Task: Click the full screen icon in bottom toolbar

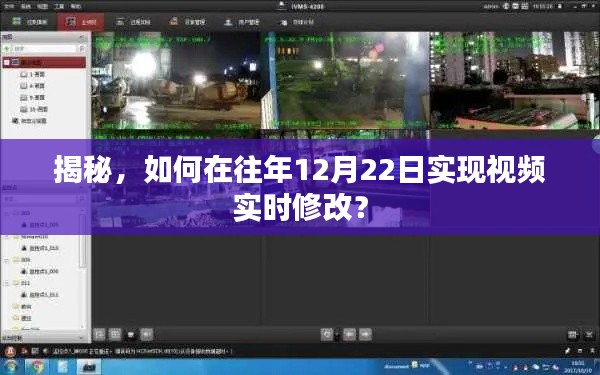Action: (589, 334)
